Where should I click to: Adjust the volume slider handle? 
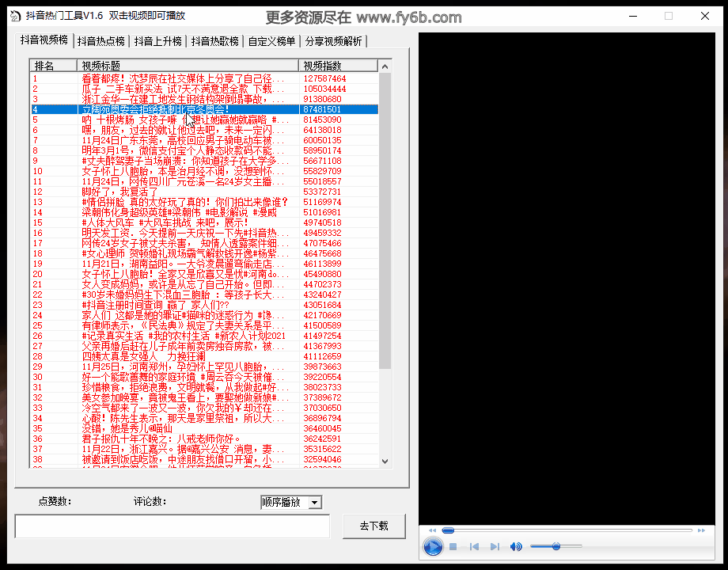click(555, 546)
